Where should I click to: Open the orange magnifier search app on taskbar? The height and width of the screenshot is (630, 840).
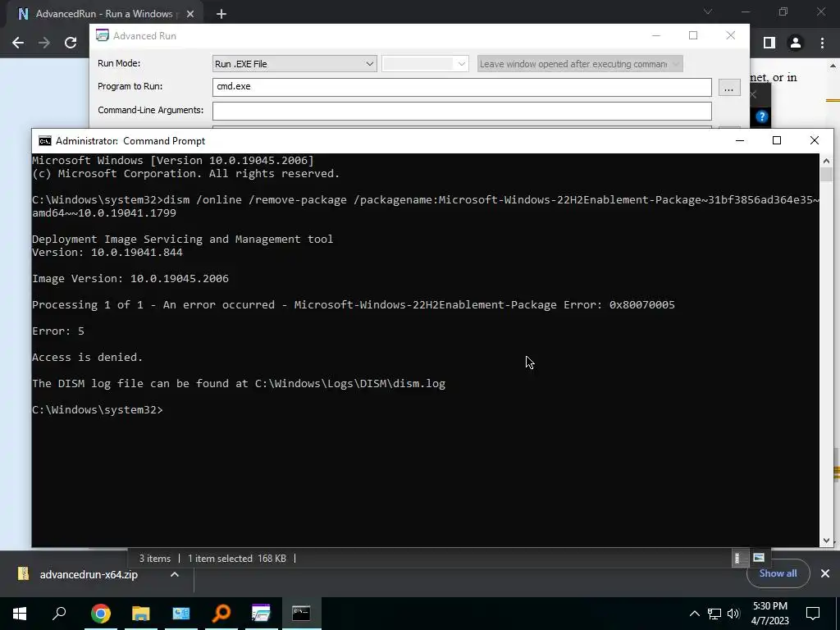[221, 613]
